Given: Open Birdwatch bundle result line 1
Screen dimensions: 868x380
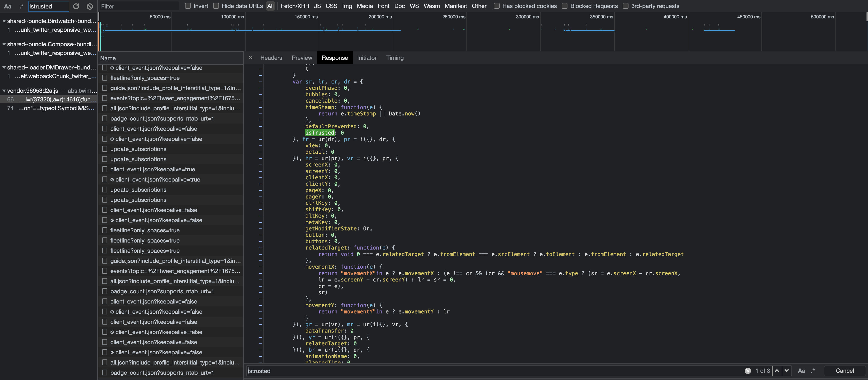Looking at the screenshot, I should (49, 30).
